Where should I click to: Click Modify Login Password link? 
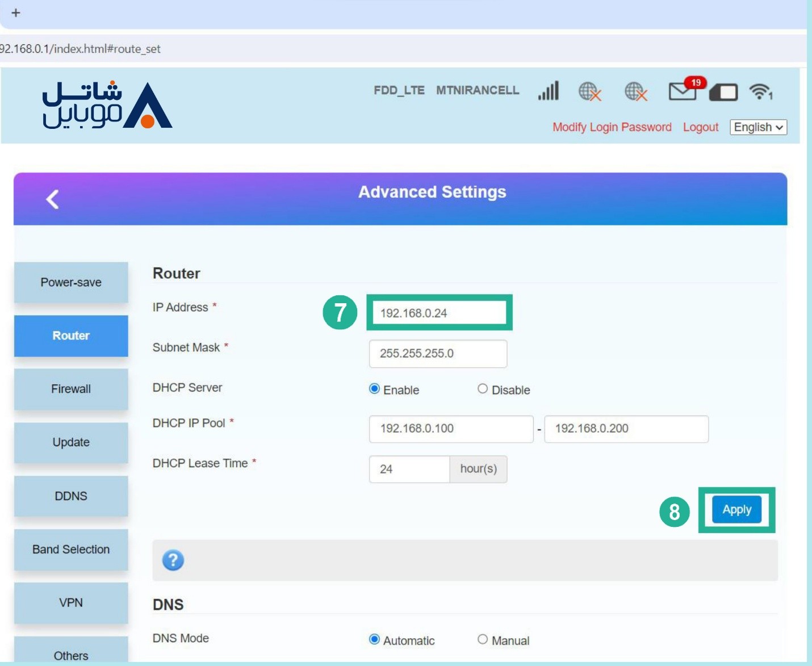(x=612, y=127)
